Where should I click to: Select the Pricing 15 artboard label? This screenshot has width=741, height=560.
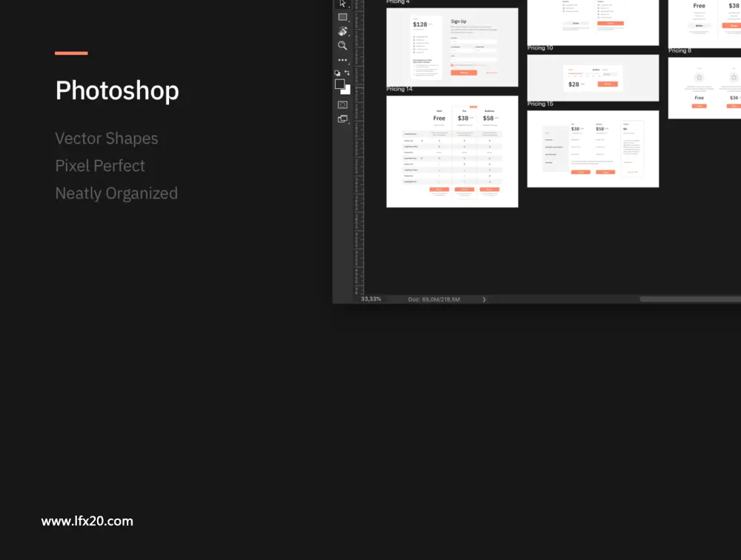tap(540, 104)
